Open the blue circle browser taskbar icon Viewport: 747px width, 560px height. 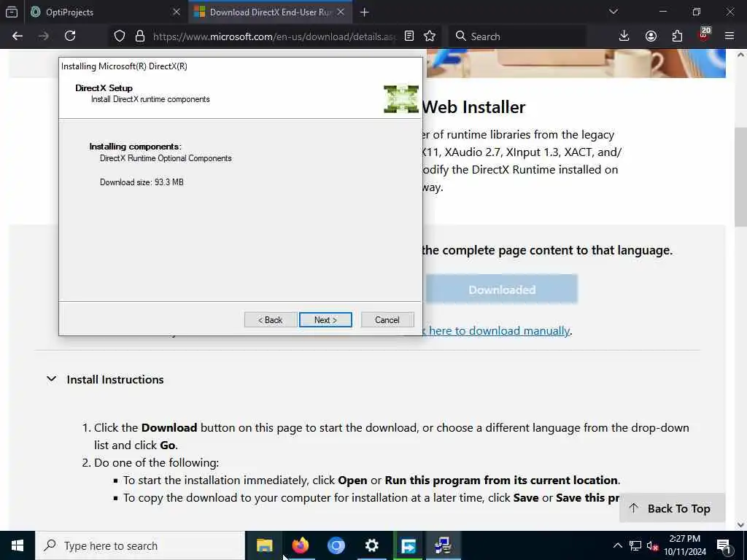pos(336,545)
